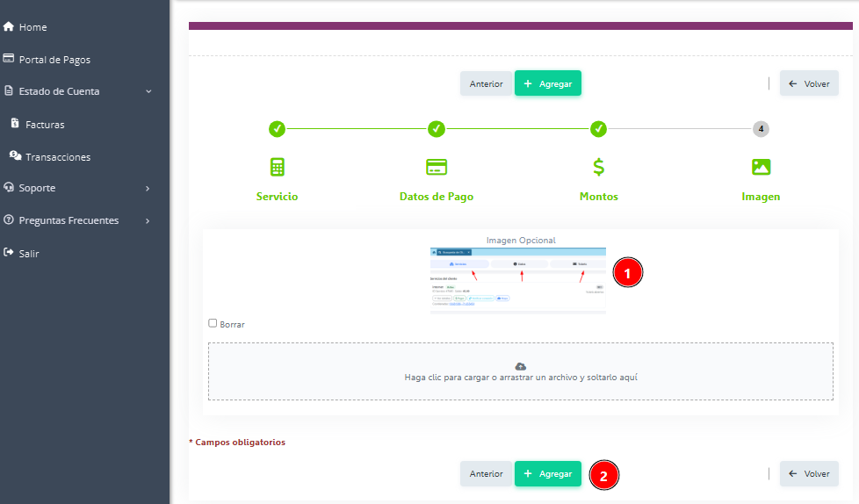859x504 pixels.
Task: Click the calculator Servicio step icon
Action: coord(277,167)
